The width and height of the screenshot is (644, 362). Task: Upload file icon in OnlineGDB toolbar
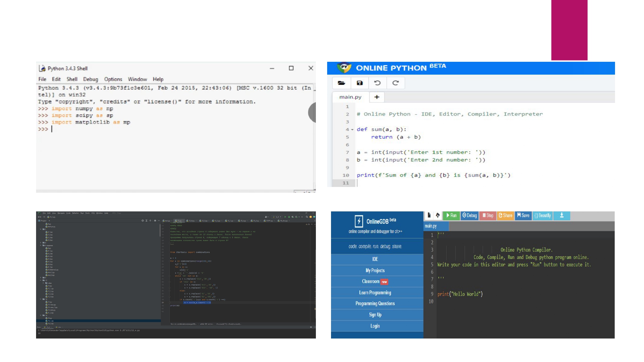coord(438,215)
